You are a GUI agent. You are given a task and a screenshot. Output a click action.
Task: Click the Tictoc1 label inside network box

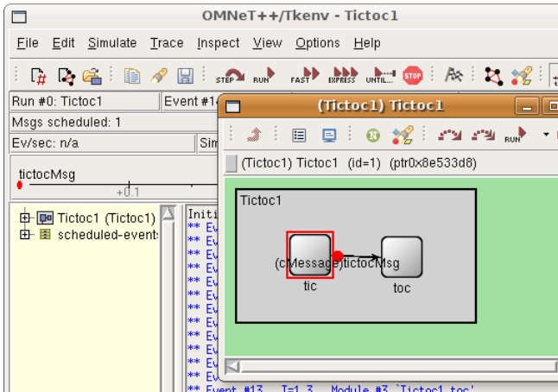[x=261, y=200]
